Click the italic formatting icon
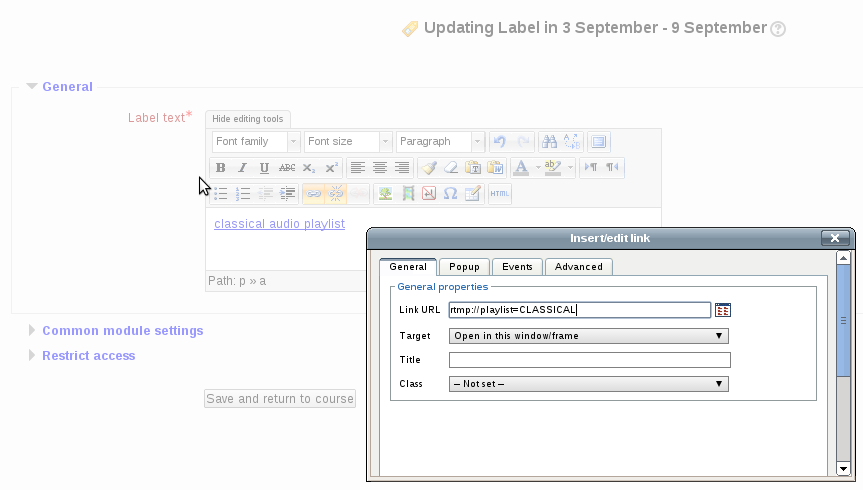This screenshot has height=490, width=863. tap(242, 168)
